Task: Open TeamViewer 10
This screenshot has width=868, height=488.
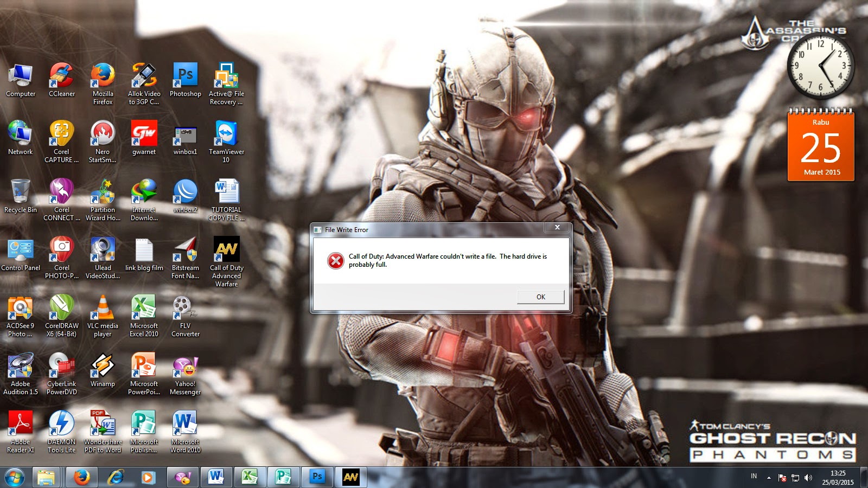Action: [x=226, y=133]
